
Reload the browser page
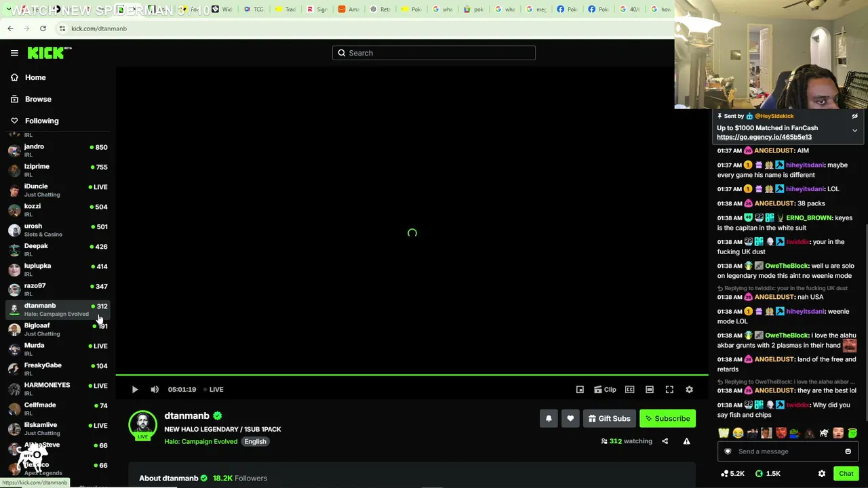43,28
